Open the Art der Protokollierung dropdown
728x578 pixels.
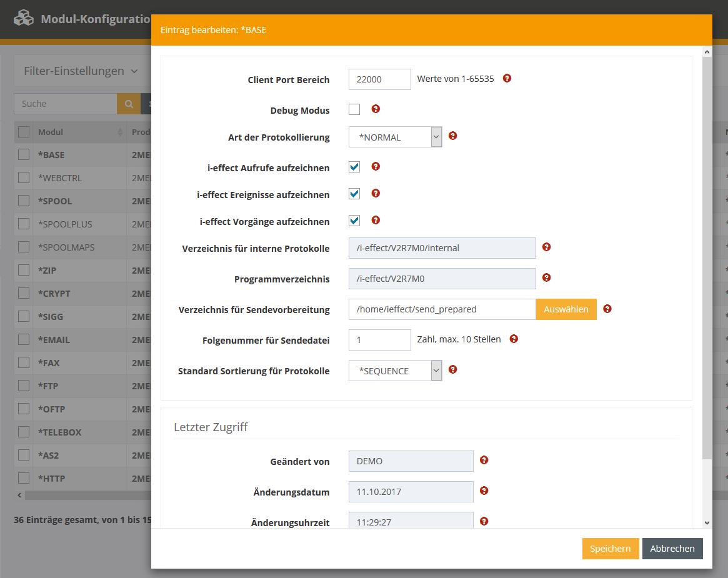coord(395,137)
